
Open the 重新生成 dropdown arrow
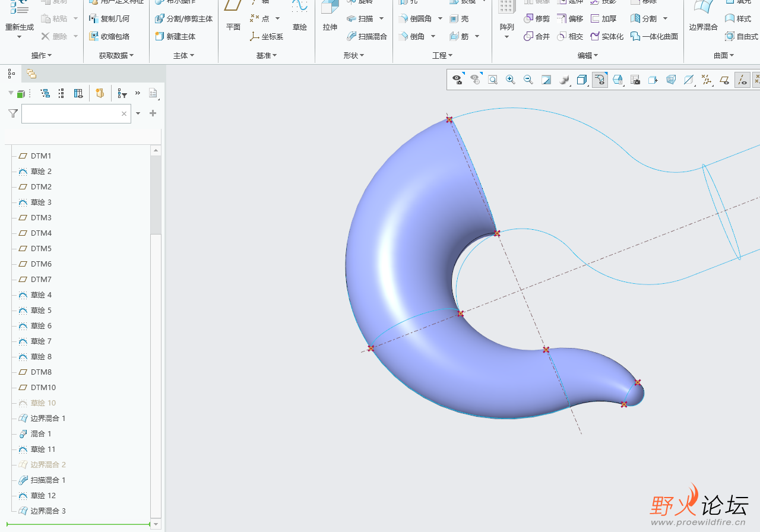[x=19, y=37]
